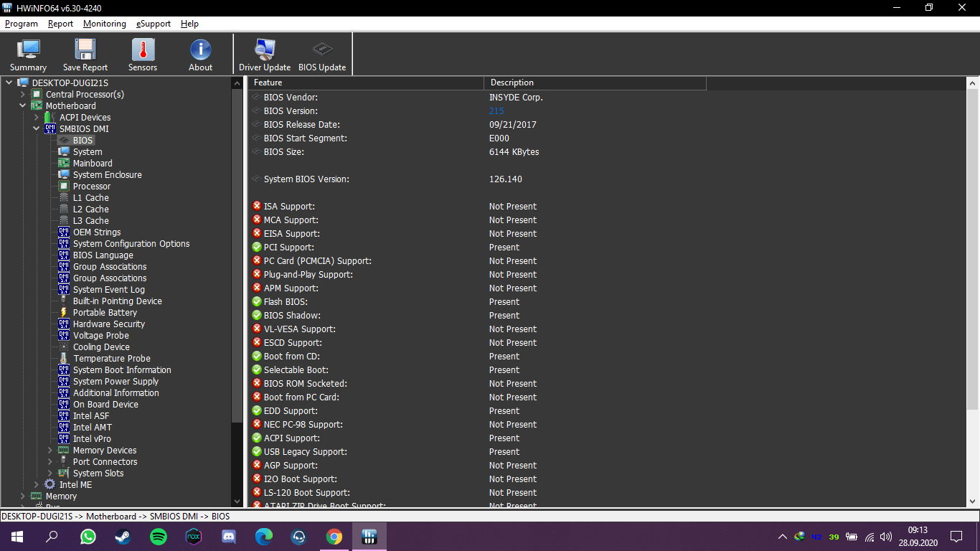Select the Portable Battery entry

[105, 312]
